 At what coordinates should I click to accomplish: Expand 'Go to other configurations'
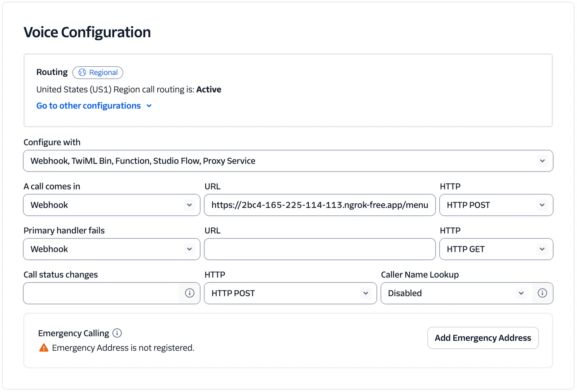149,106
